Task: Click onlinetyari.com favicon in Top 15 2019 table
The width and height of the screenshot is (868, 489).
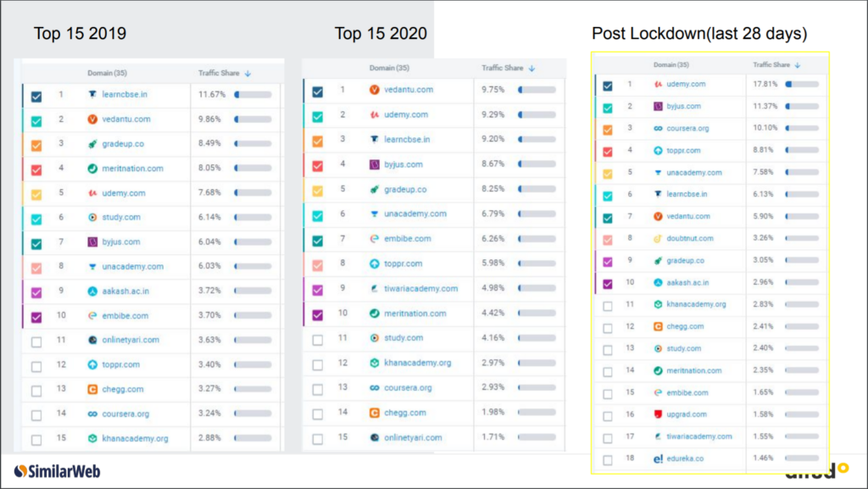Action: coord(92,340)
